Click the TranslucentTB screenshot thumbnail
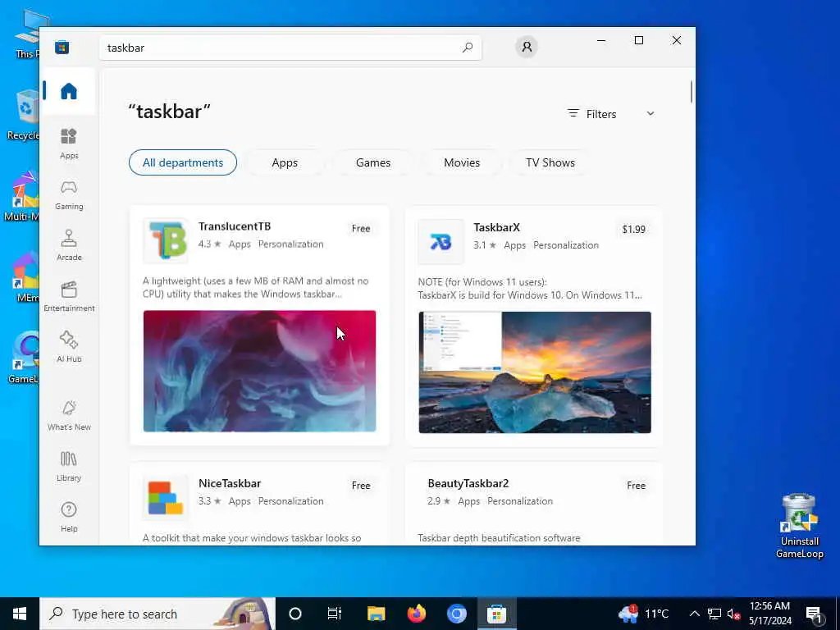This screenshot has height=630, width=840. tap(259, 371)
